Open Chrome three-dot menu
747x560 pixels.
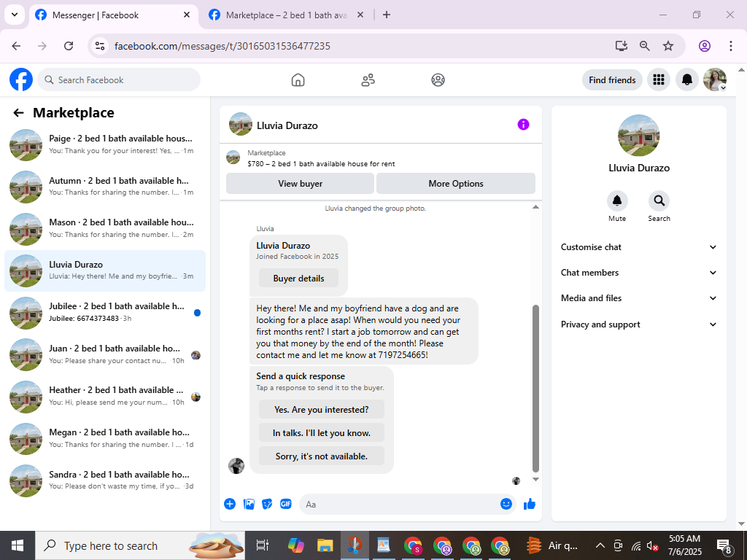pos(730,46)
